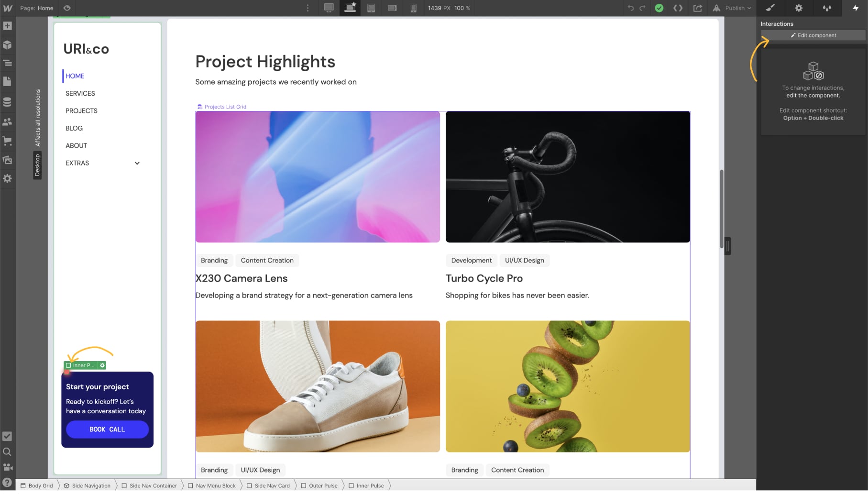Select the kiwi project image
Screen dimensions: 868x494
tap(568, 387)
